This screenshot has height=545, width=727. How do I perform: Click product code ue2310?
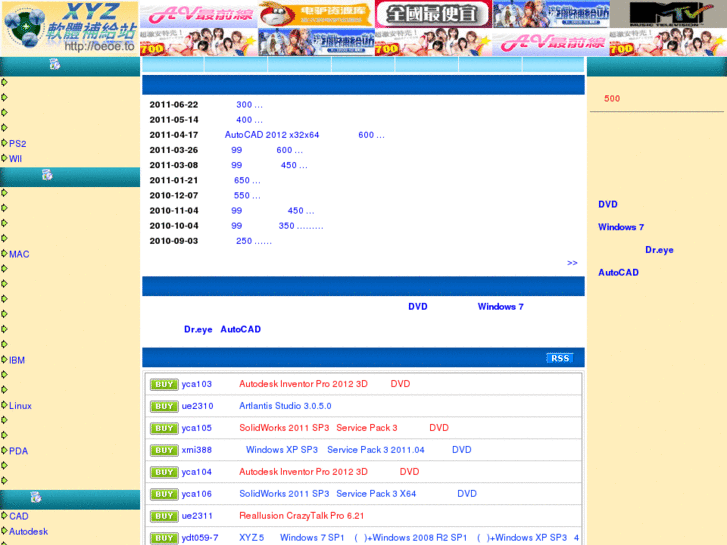[198, 406]
